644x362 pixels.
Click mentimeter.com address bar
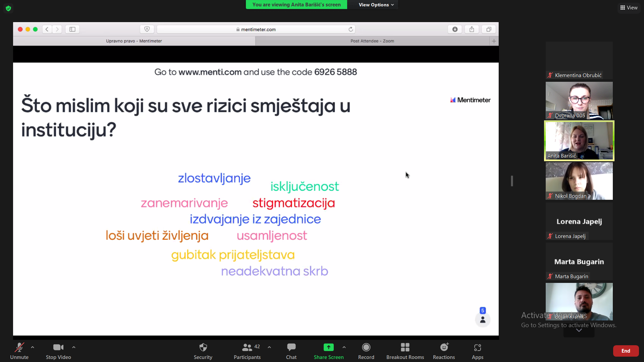tap(256, 29)
